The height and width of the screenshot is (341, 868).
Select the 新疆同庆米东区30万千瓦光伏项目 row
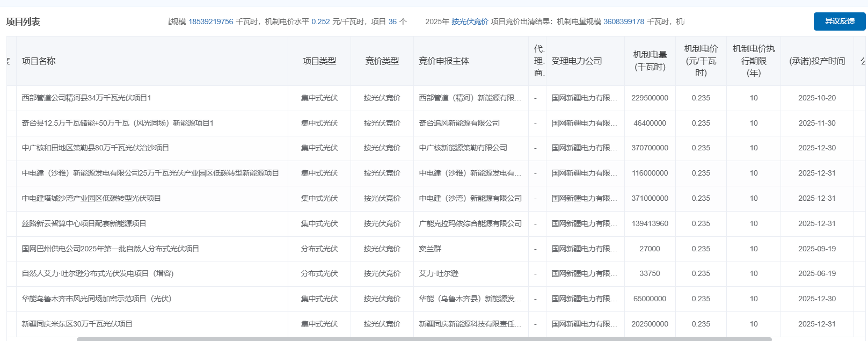pyautogui.click(x=77, y=324)
